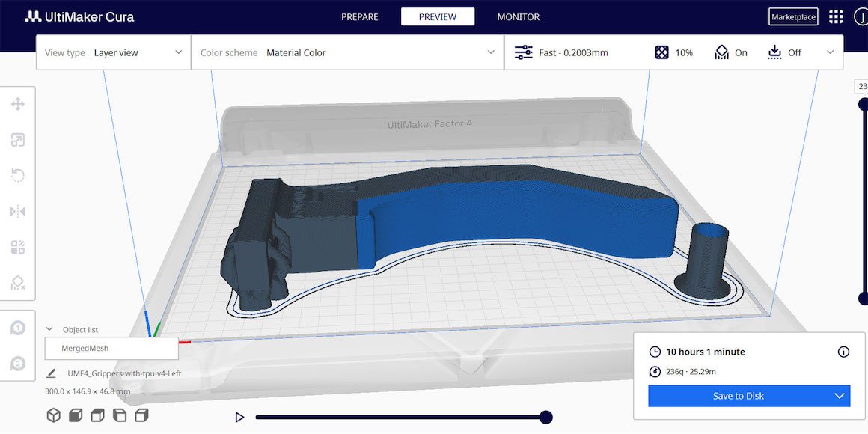The width and height of the screenshot is (868, 434).
Task: Switch to the PREPARE tab
Action: (x=360, y=17)
